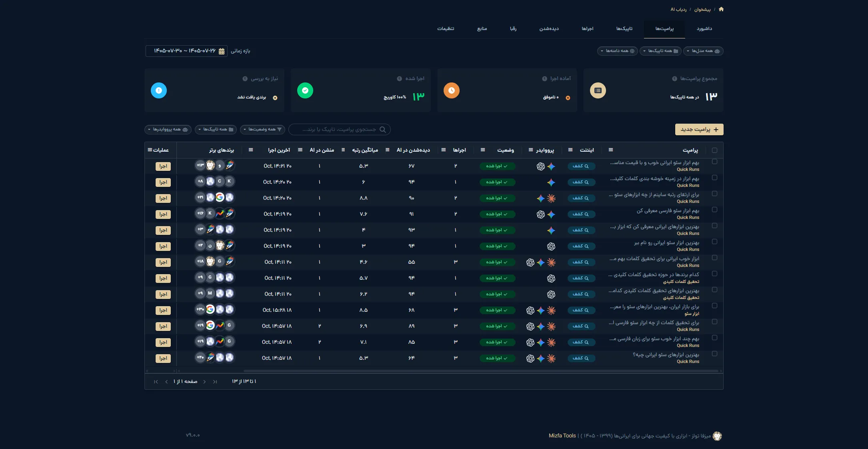Open the column menu icon for وضعیت
Image resolution: width=868 pixels, height=449 pixels.
[x=483, y=150]
